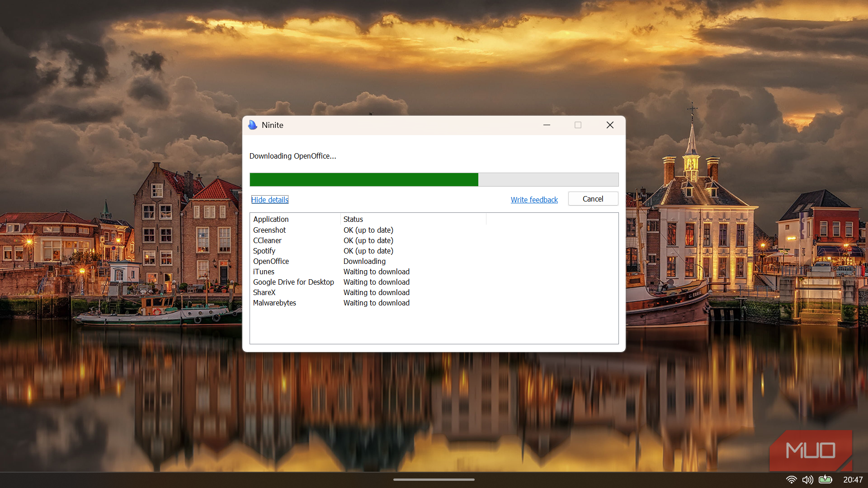This screenshot has height=488, width=868.
Task: Select the ShareX row
Action: coord(369,292)
